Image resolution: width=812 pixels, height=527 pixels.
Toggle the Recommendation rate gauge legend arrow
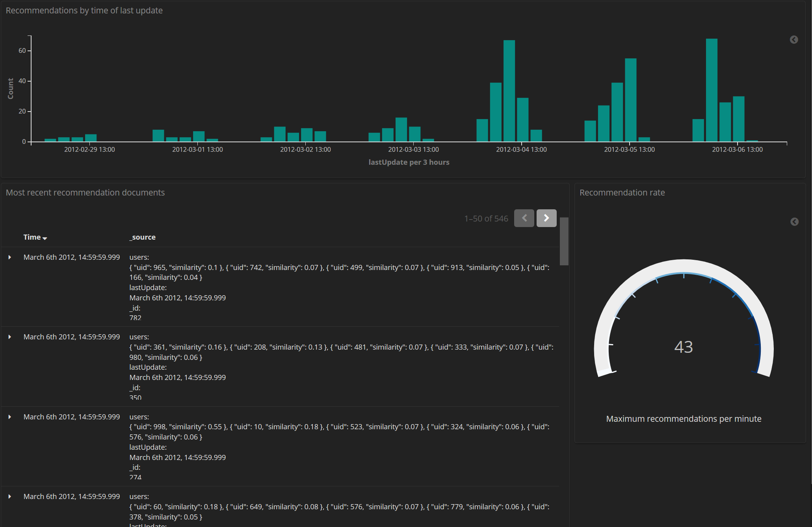pyautogui.click(x=794, y=222)
